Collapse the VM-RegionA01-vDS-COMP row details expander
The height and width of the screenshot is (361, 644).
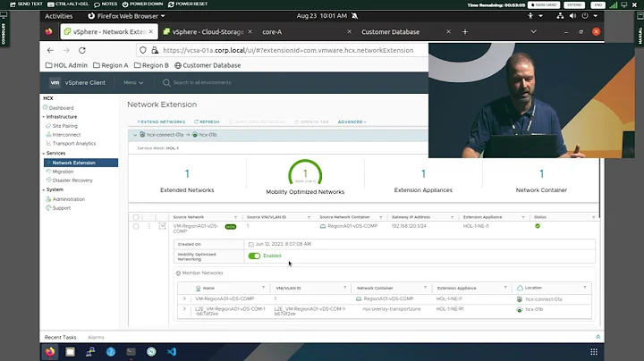(162, 226)
